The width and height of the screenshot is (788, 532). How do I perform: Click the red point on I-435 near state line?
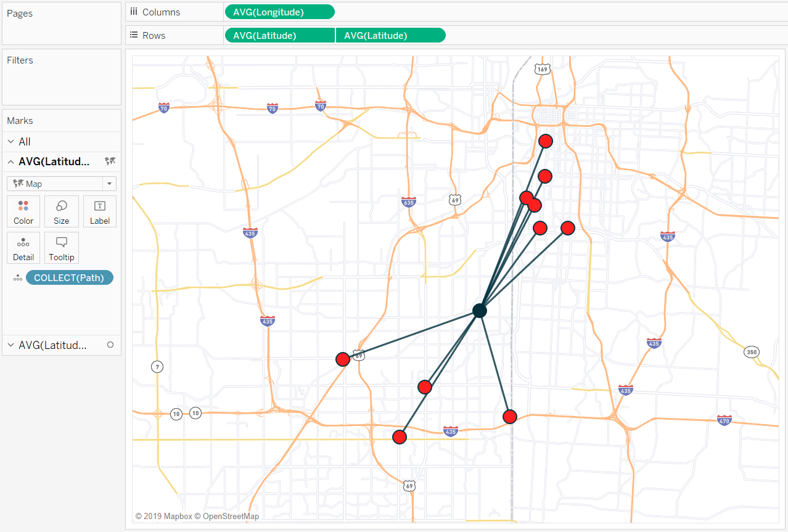[509, 417]
